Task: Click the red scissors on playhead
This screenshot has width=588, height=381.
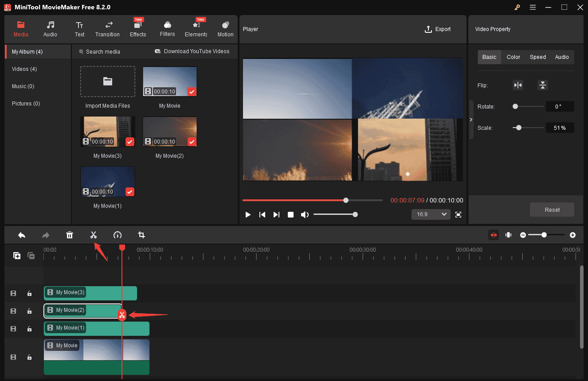Action: (122, 315)
